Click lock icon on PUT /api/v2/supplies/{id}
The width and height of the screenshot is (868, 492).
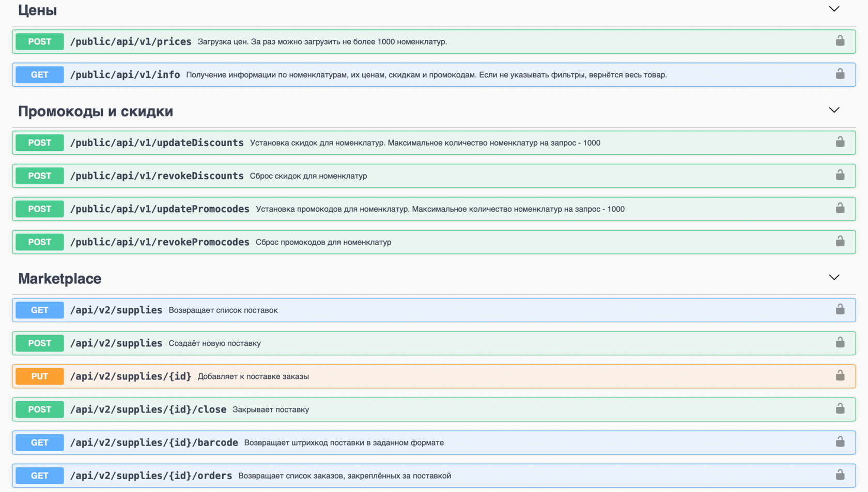840,375
